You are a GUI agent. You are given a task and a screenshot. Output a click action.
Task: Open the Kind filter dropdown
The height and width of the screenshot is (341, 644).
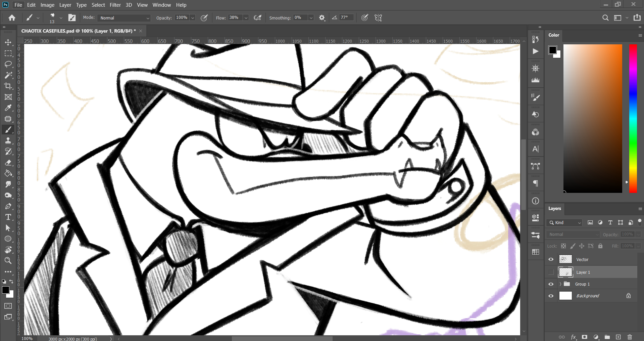click(x=564, y=223)
